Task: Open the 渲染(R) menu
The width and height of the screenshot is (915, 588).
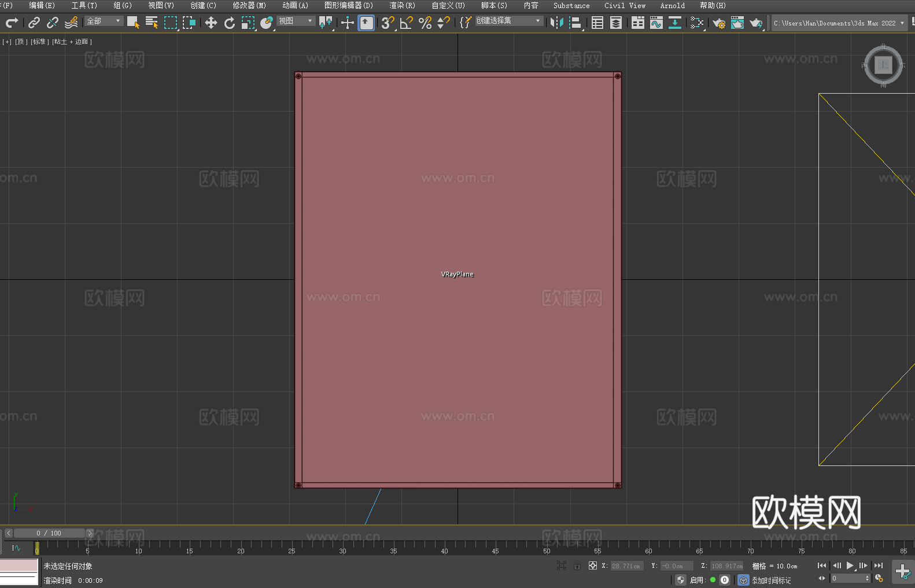Action: (402, 5)
